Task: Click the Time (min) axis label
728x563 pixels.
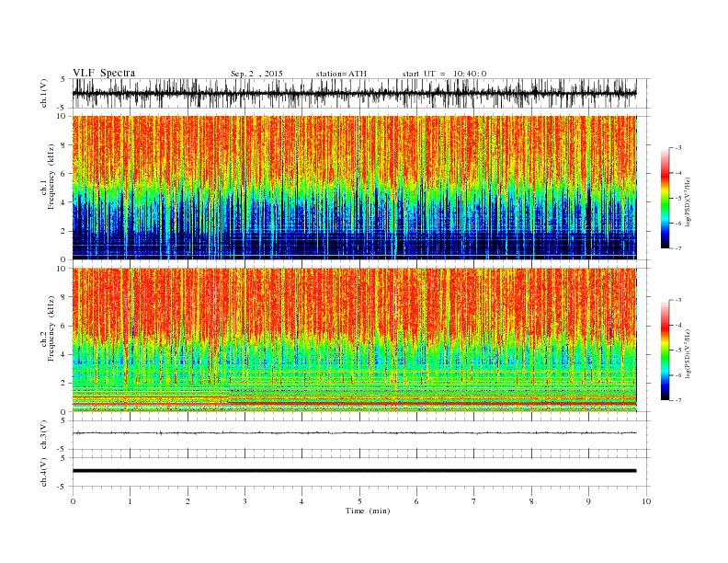Action: click(368, 511)
